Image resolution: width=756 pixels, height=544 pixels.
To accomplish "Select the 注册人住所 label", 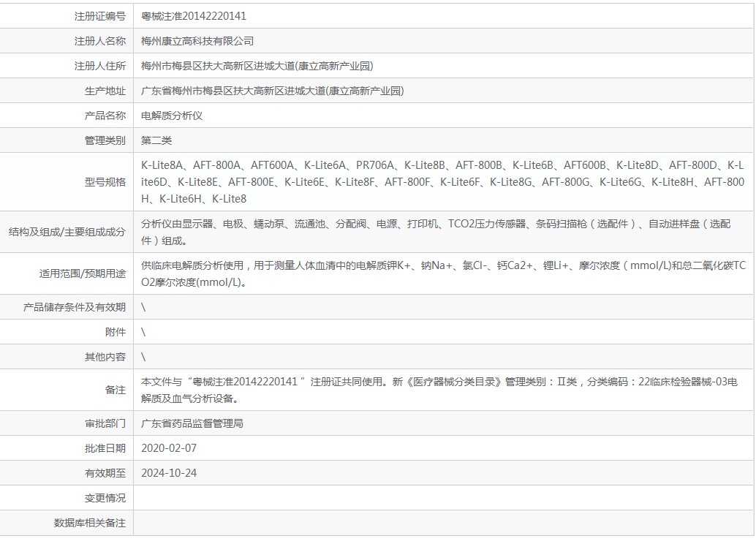I will (100, 66).
